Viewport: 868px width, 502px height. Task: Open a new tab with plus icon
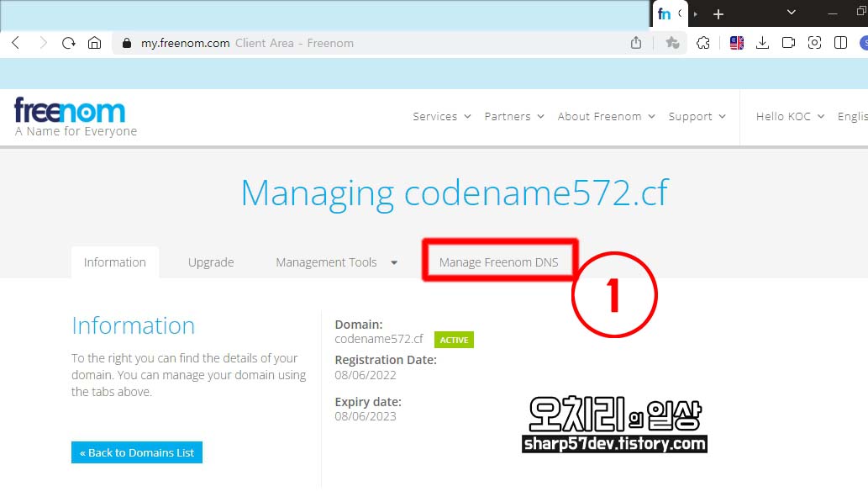pyautogui.click(x=718, y=14)
